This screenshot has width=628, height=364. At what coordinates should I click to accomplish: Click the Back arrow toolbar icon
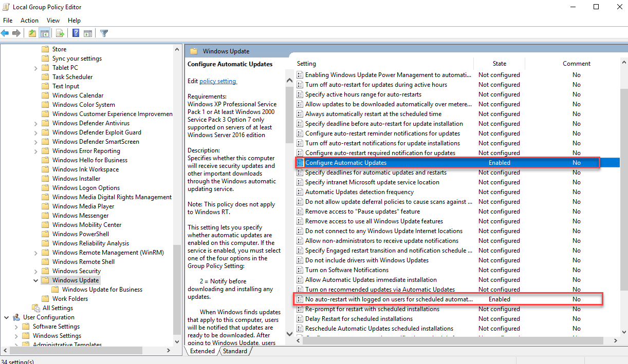(x=5, y=33)
